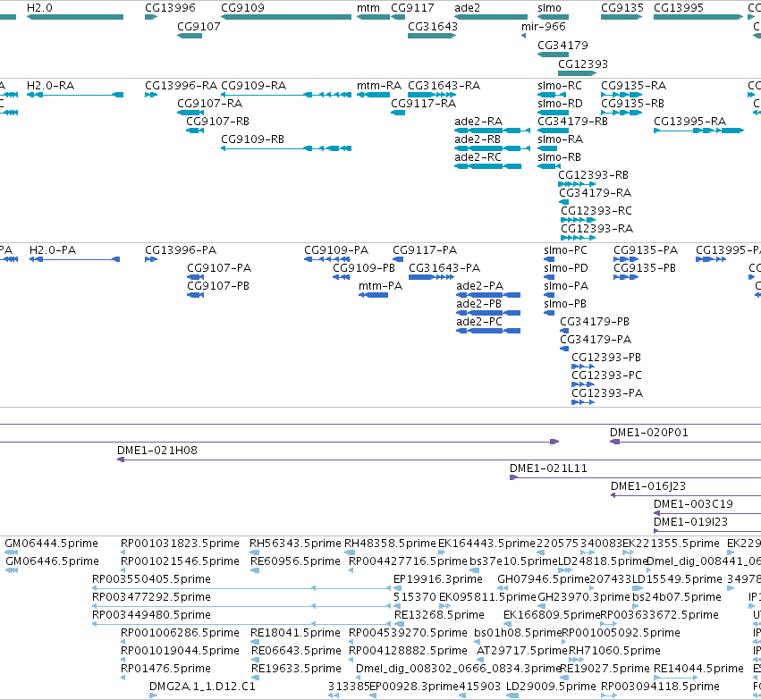Click the CG9117 gene label
This screenshot has width=761, height=700.
tap(412, 8)
